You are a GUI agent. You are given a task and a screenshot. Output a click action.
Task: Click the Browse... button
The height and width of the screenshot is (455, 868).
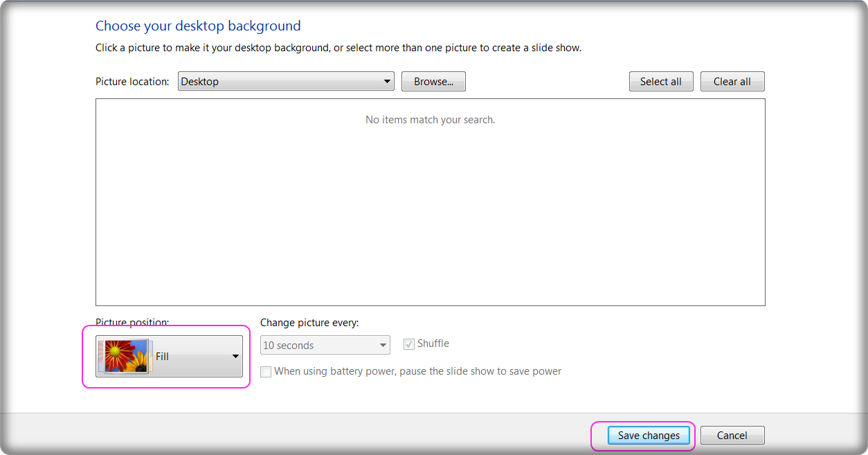click(x=433, y=82)
